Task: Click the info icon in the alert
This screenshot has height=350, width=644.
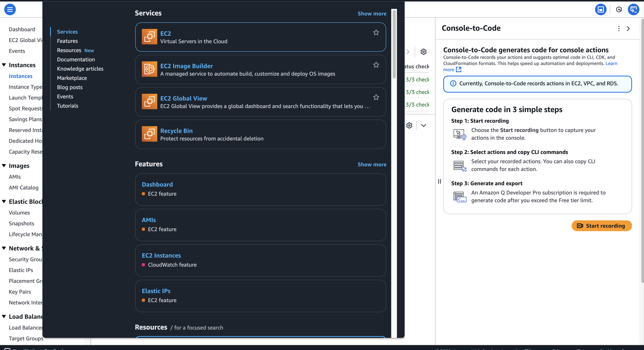Action: (x=453, y=84)
